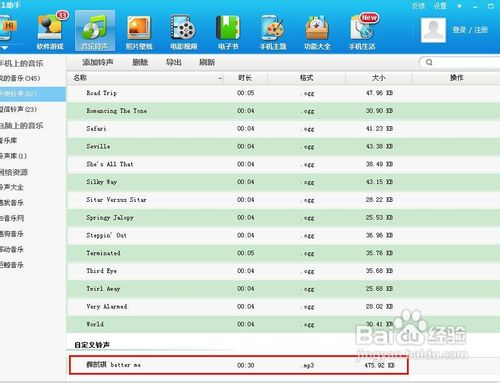Click the 时长 column header
The image size is (500, 383).
click(x=245, y=78)
